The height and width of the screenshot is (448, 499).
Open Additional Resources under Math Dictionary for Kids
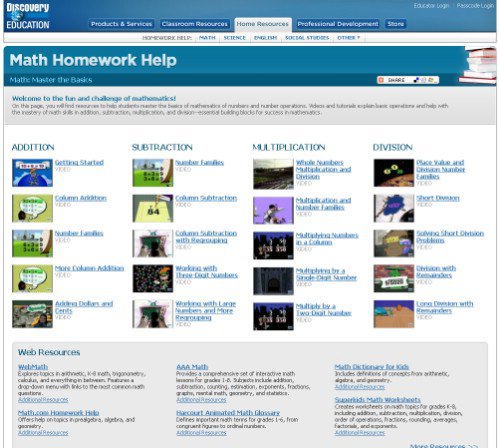[x=360, y=387]
